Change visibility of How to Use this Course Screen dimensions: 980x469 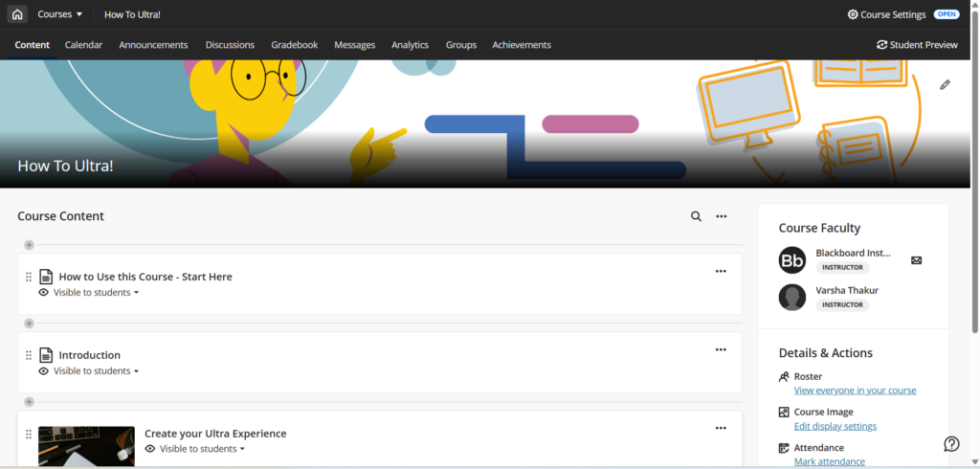coord(96,293)
